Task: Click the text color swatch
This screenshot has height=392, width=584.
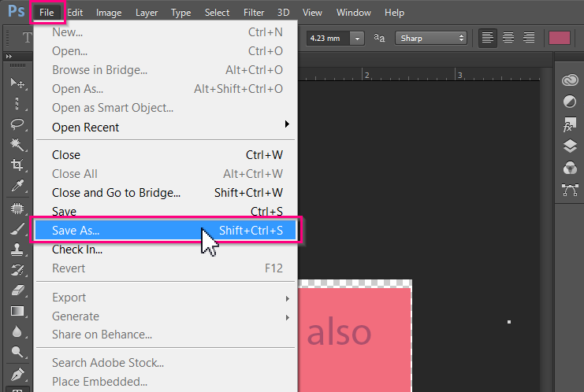Action: tap(560, 38)
